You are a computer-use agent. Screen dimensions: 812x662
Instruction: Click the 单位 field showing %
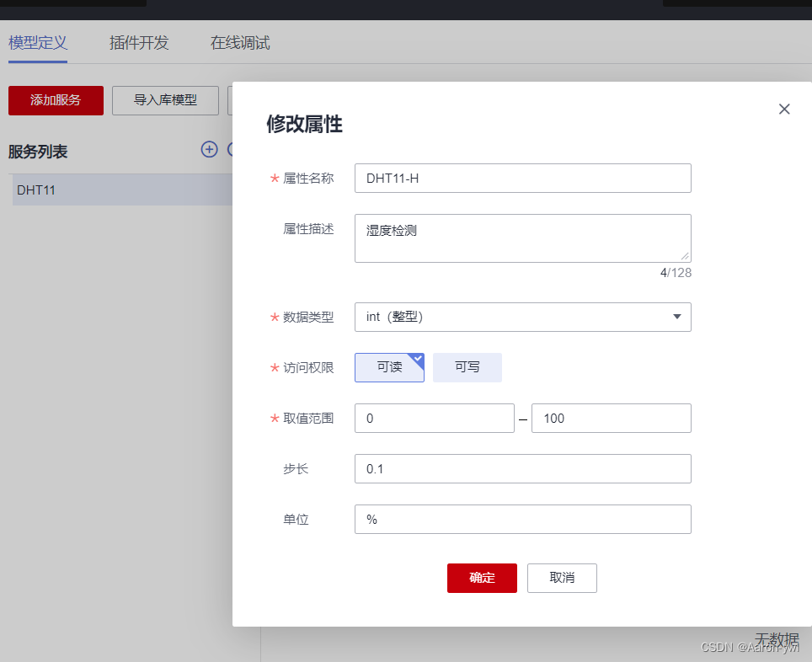(x=522, y=519)
